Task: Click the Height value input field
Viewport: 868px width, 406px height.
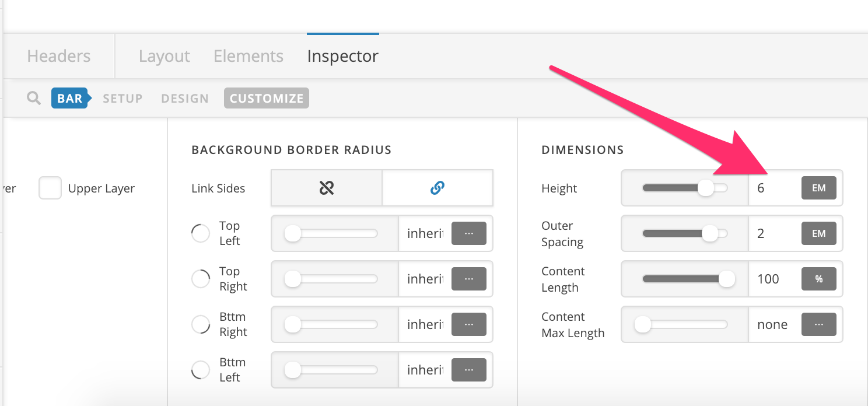Action: point(775,188)
